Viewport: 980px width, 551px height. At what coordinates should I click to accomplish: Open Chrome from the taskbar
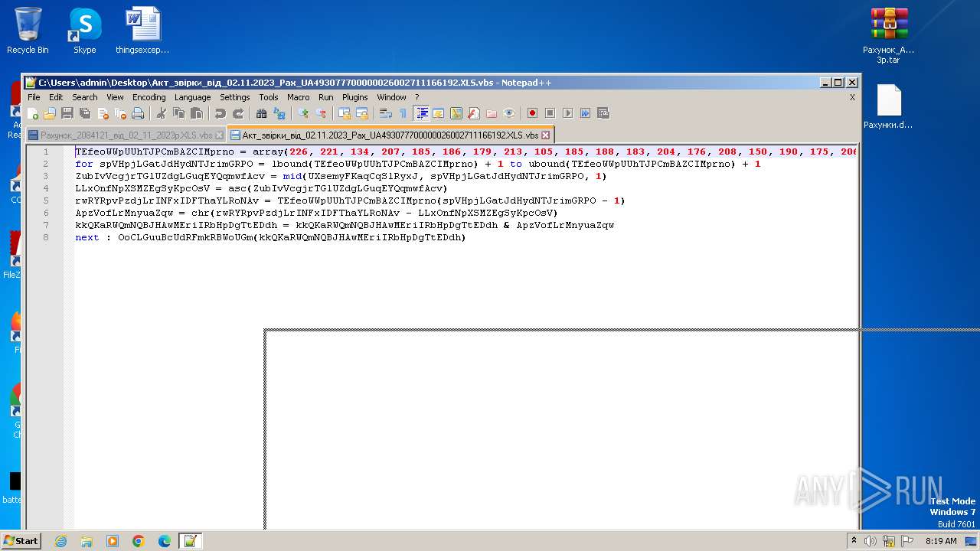tap(139, 541)
